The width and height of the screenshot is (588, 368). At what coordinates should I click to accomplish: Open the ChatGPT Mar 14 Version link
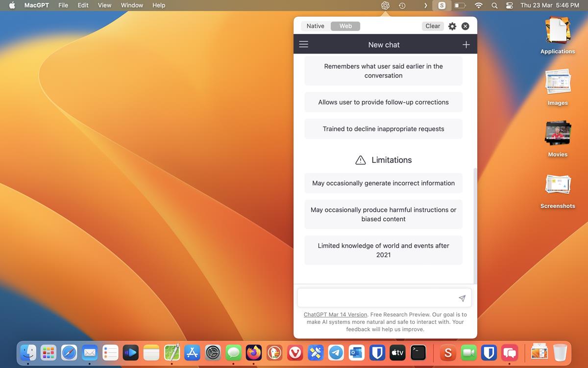335,315
